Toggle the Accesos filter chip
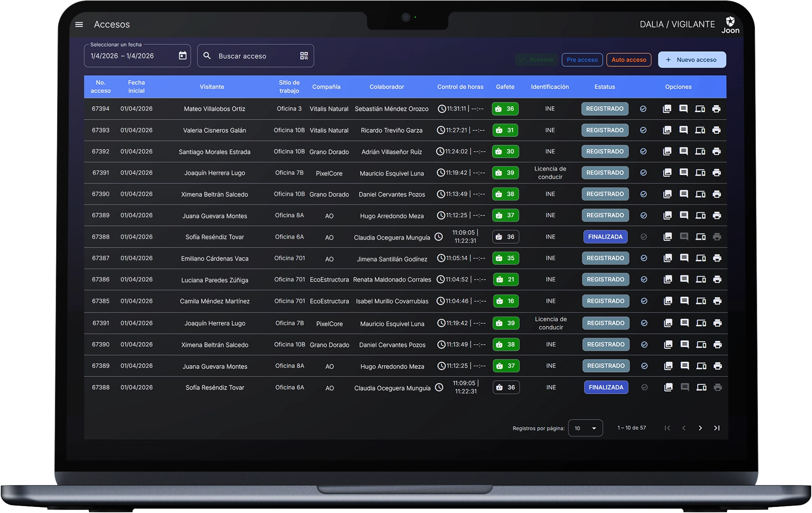812x513 pixels. tap(537, 60)
